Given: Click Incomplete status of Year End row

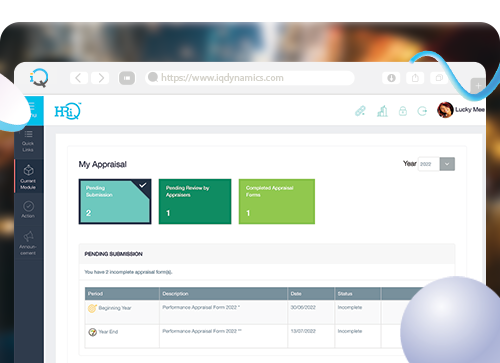Looking at the screenshot, I should (x=350, y=331).
